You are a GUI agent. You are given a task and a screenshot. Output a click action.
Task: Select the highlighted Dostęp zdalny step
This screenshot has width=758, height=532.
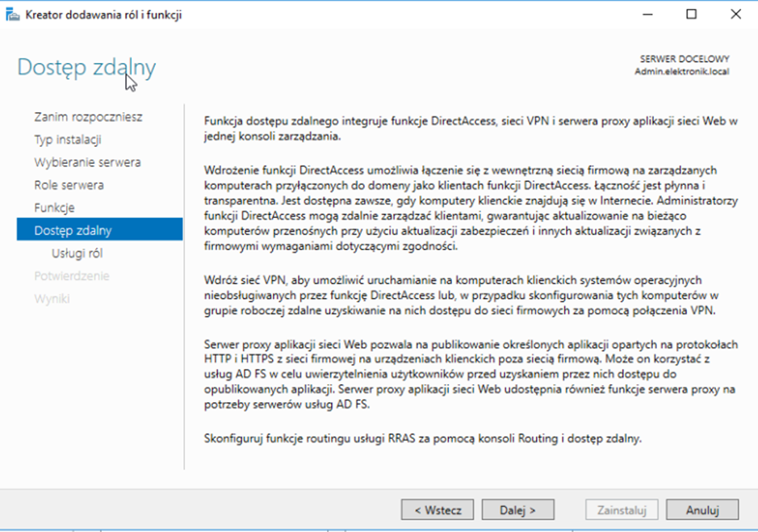pos(73,230)
